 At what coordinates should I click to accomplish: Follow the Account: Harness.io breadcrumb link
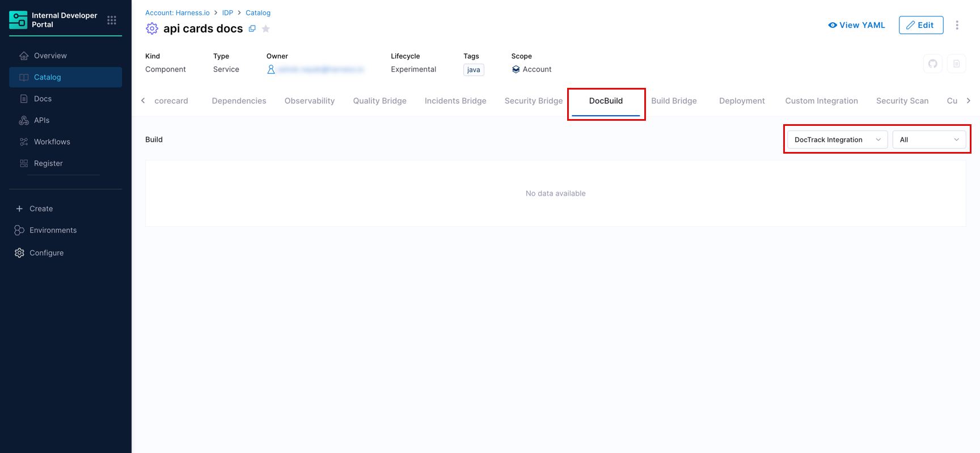click(178, 12)
